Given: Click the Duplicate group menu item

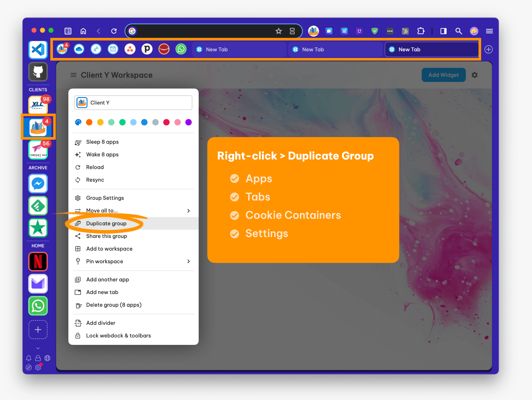Looking at the screenshot, I should tap(106, 223).
